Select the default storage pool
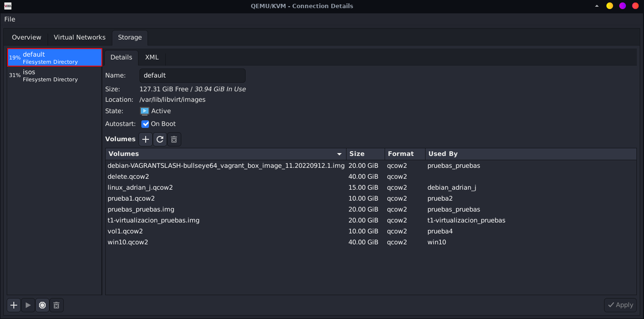The height and width of the screenshot is (319, 644). (x=55, y=58)
